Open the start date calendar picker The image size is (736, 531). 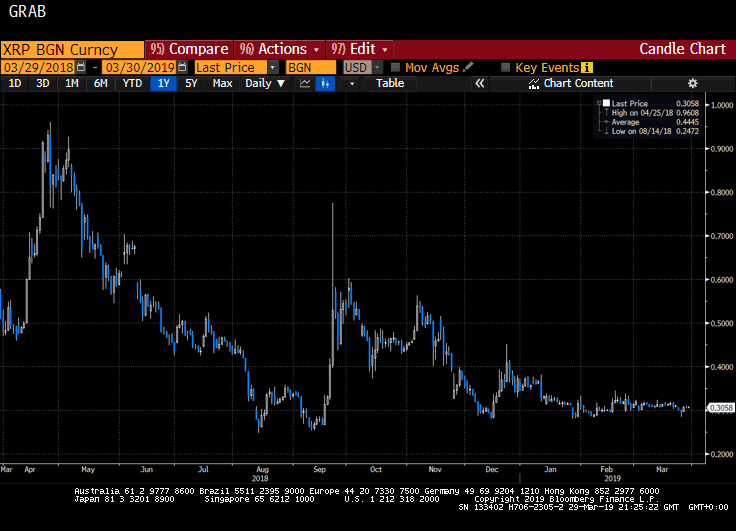pos(81,67)
